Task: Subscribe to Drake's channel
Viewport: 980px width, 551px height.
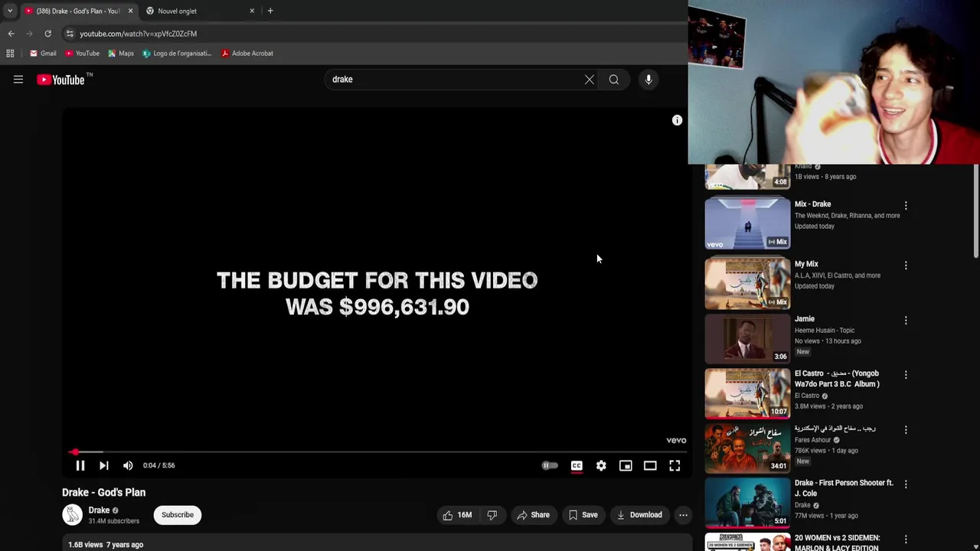Action: [178, 515]
